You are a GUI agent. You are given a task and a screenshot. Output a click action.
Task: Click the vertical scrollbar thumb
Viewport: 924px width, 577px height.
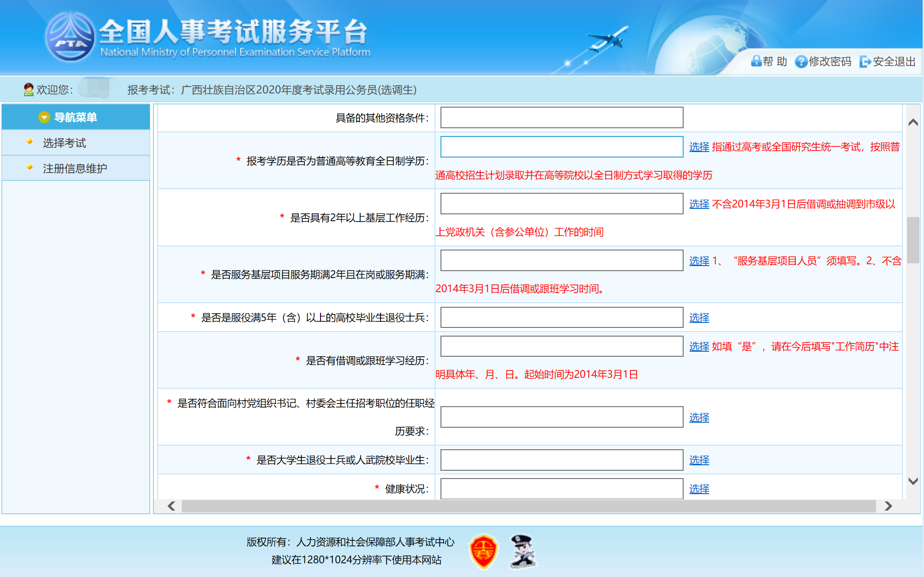click(913, 240)
